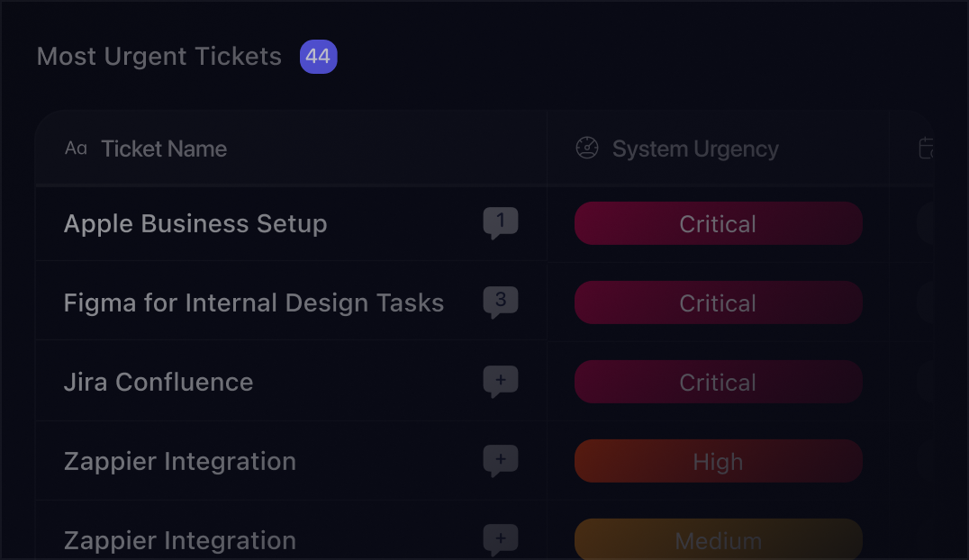The image size is (969, 560).
Task: Click the High urgency tag
Action: coord(718,461)
